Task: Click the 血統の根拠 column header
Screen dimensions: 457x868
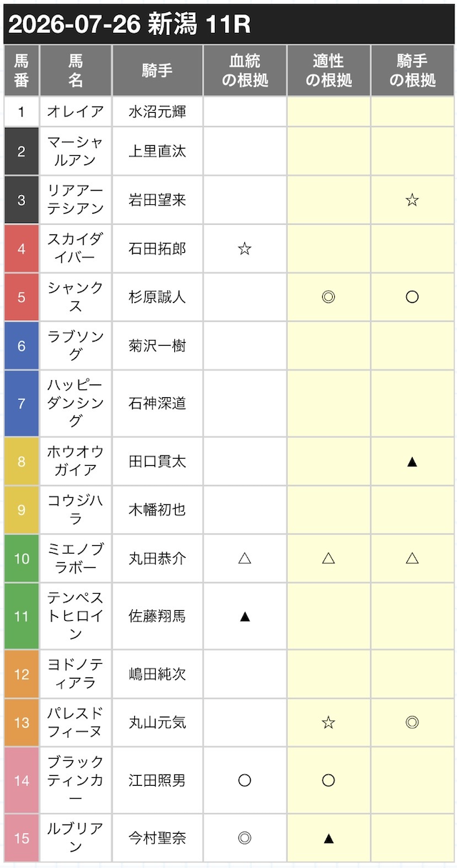Action: click(x=245, y=71)
